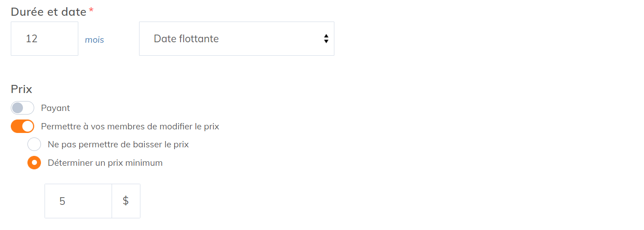
Task: Click the "mois" unit label
Action: coord(95,40)
